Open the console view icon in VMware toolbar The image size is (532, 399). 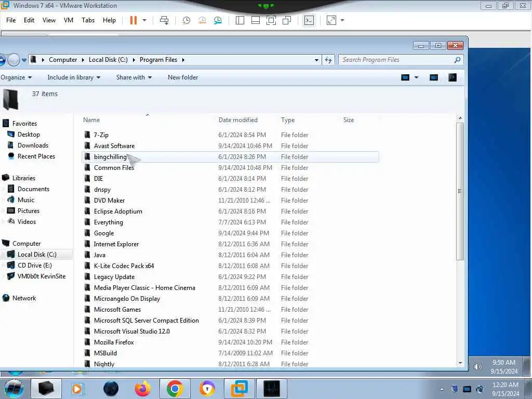tap(309, 20)
